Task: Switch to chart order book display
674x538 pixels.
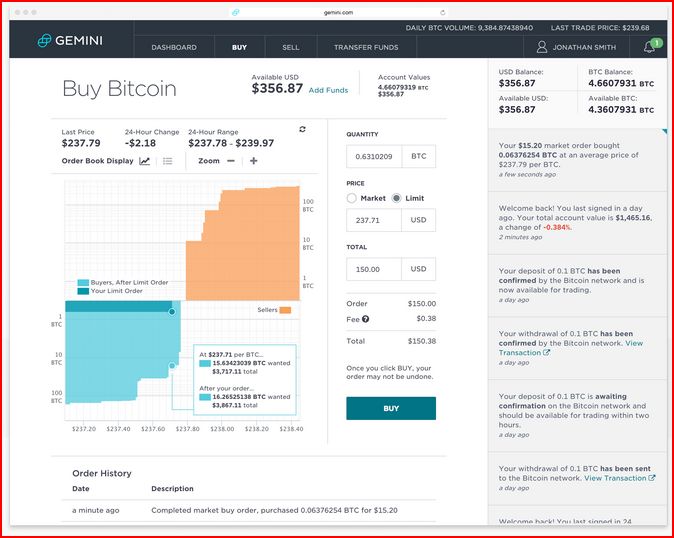Action: pos(144,161)
